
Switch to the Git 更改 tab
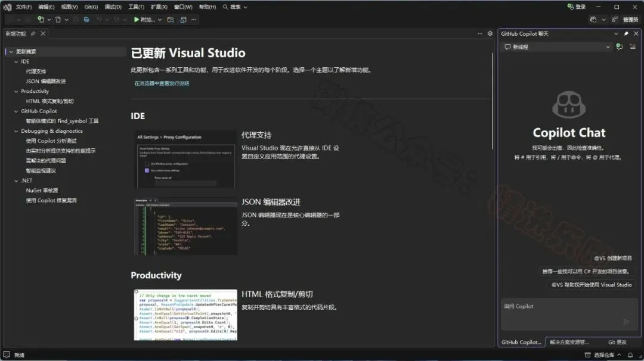[617, 342]
